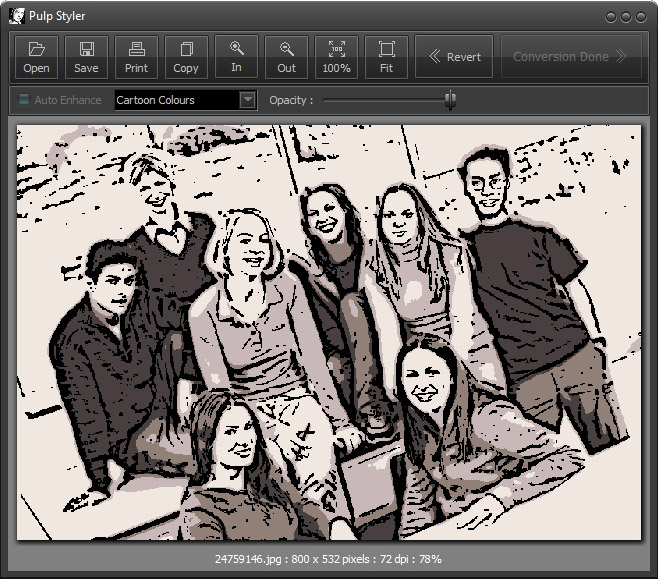Image resolution: width=658 pixels, height=579 pixels.
Task: Click the Pulp Styler app icon in title bar
Action: [15, 16]
